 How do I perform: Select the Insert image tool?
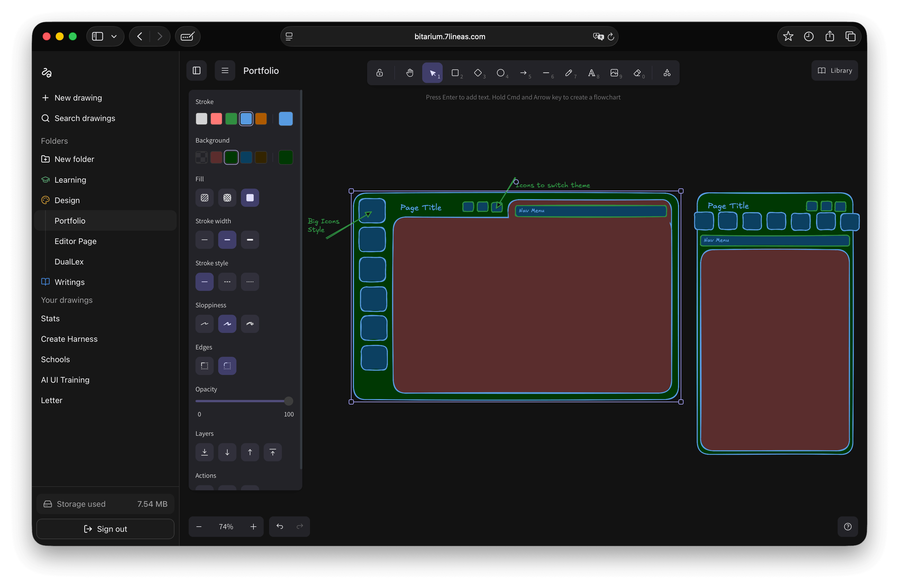point(615,72)
